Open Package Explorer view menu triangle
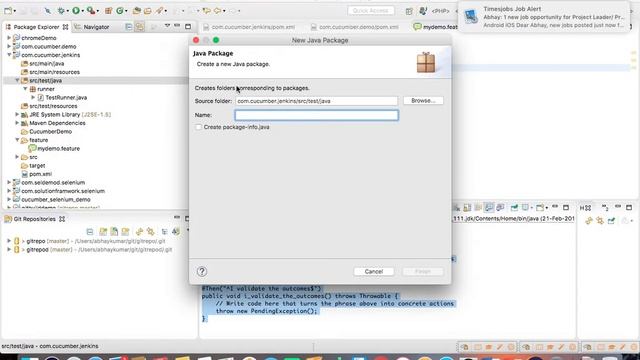 [x=167, y=26]
